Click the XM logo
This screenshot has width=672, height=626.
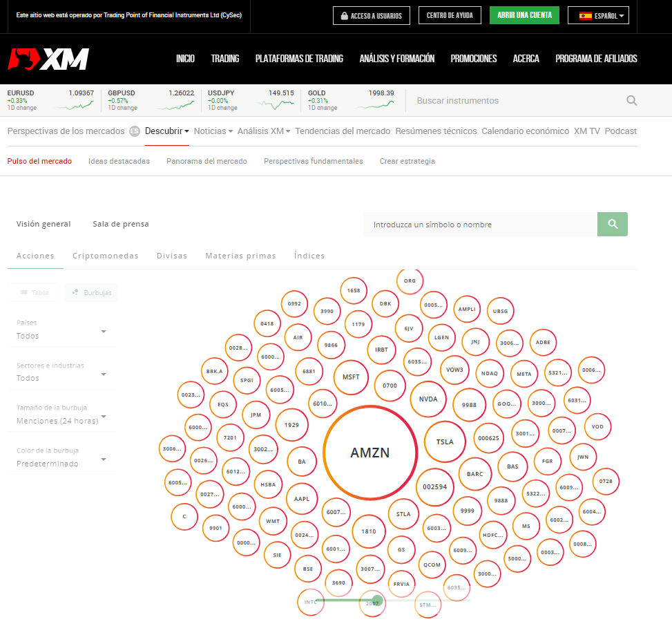[48, 59]
